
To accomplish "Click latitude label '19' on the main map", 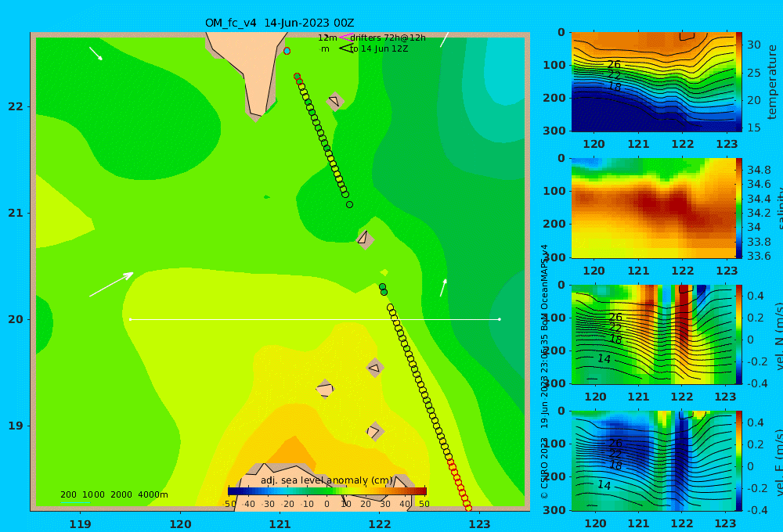I will [x=16, y=426].
